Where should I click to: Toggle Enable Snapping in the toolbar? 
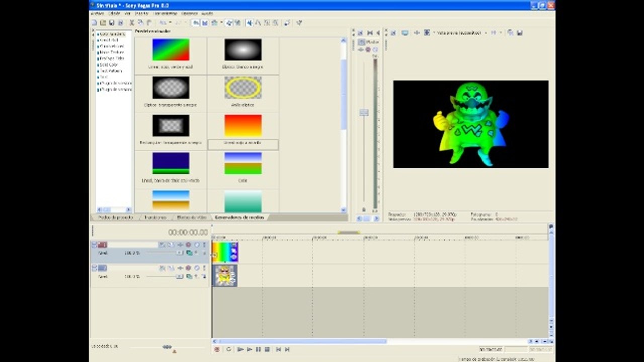pos(195,23)
